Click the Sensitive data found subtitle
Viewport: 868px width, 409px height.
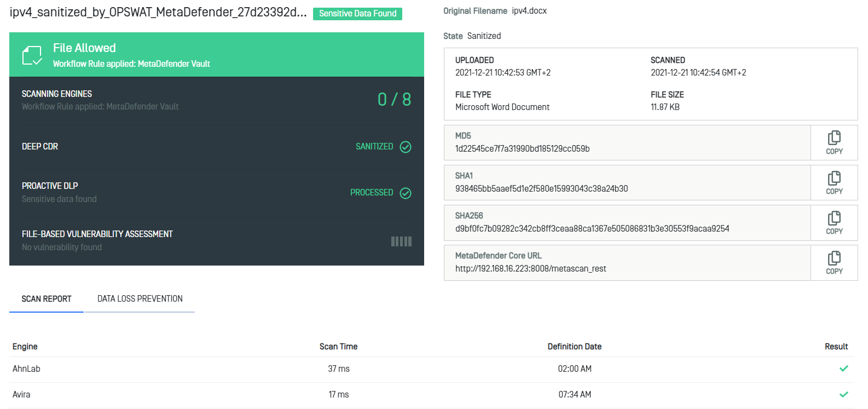(x=59, y=199)
